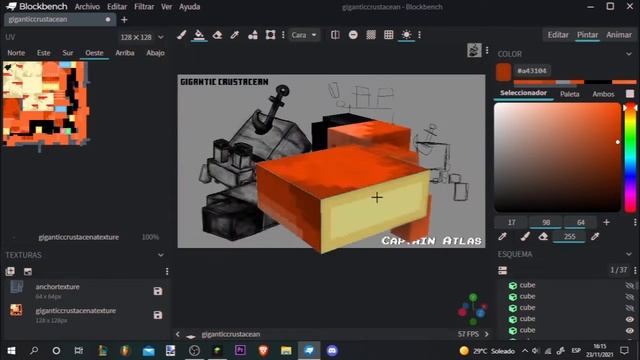Select the anchortexture texture entry
The height and width of the screenshot is (360, 640).
pyautogui.click(x=86, y=291)
